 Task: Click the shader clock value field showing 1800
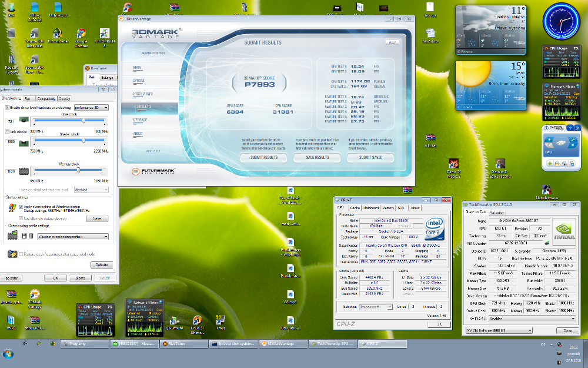coord(11,141)
